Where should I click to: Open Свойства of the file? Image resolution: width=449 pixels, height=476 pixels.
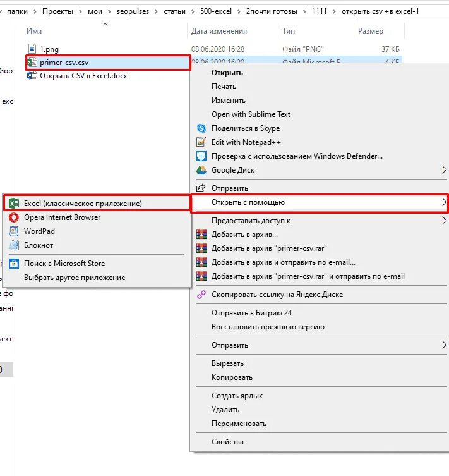point(227,442)
